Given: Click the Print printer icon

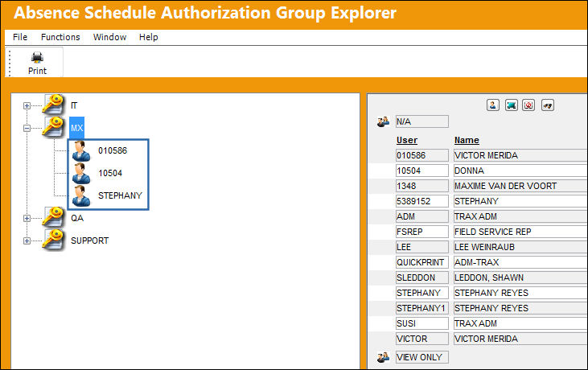Looking at the screenshot, I should tap(37, 58).
